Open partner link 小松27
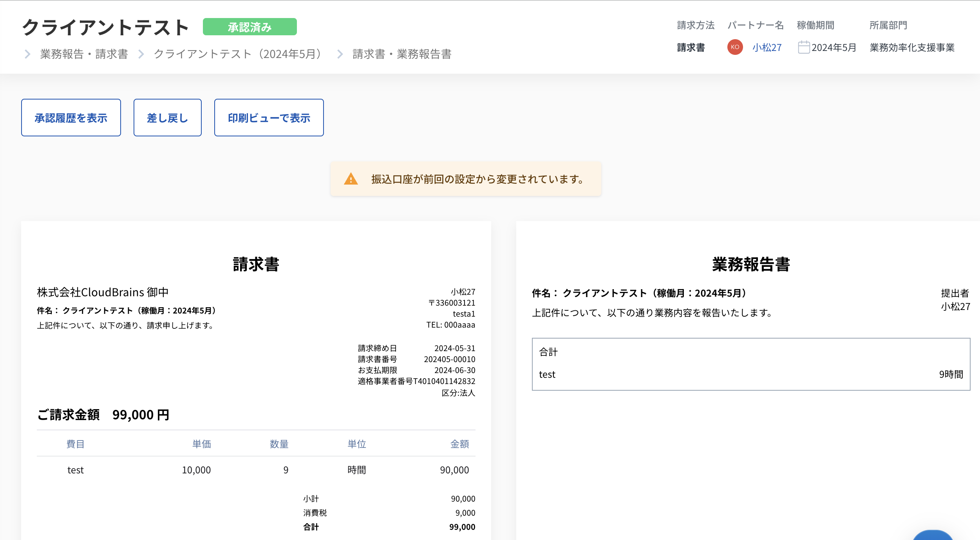Image resolution: width=980 pixels, height=540 pixels. pos(767,47)
